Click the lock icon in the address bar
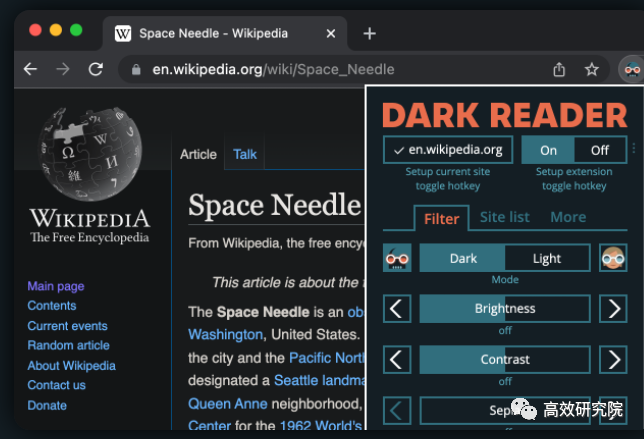The image size is (644, 439). [136, 69]
